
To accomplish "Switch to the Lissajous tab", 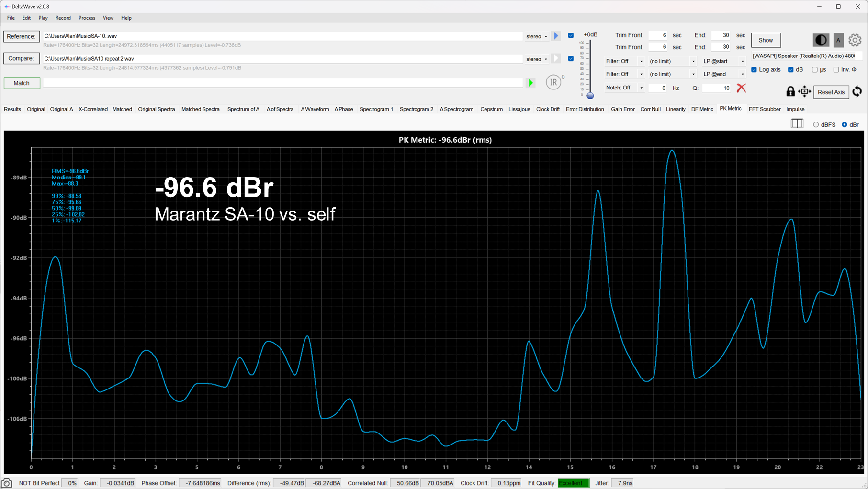I will pos(519,109).
